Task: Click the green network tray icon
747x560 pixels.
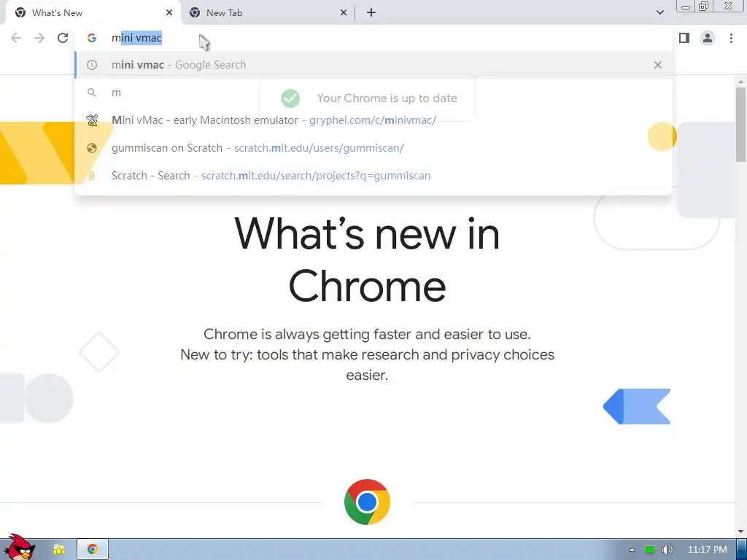Action: pyautogui.click(x=650, y=550)
